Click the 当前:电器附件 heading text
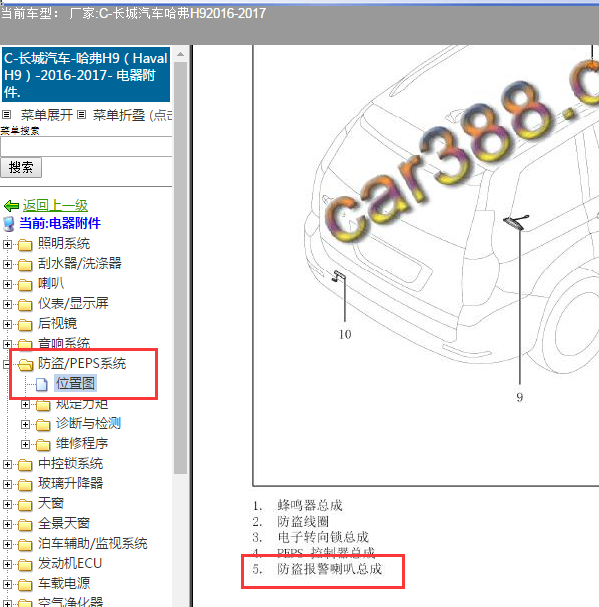The width and height of the screenshot is (599, 607). [x=60, y=223]
